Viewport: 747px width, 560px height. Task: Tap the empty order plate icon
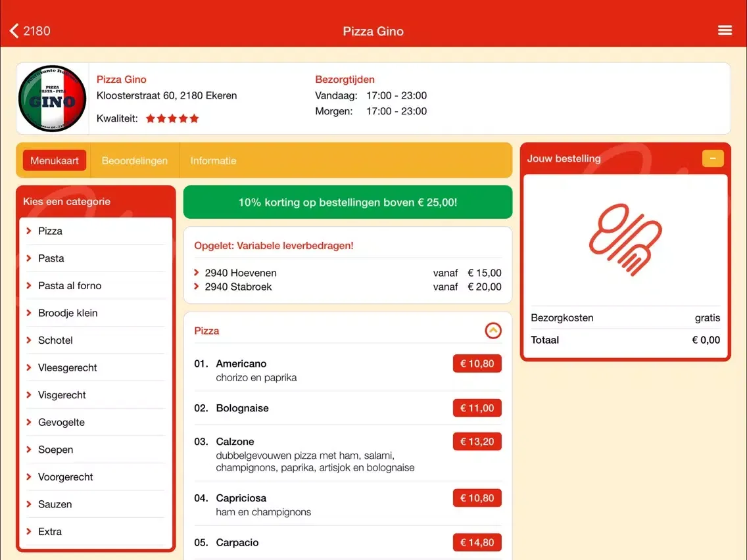[625, 239]
